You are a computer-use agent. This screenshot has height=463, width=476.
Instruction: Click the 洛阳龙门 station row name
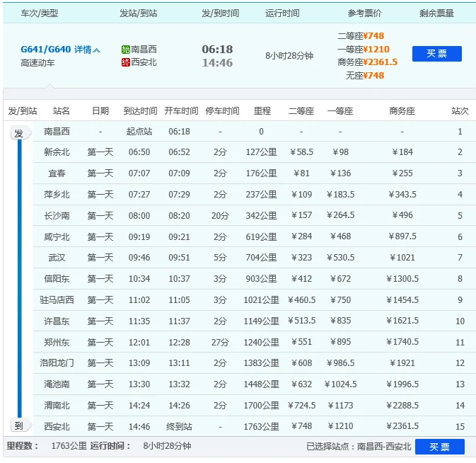point(57,363)
